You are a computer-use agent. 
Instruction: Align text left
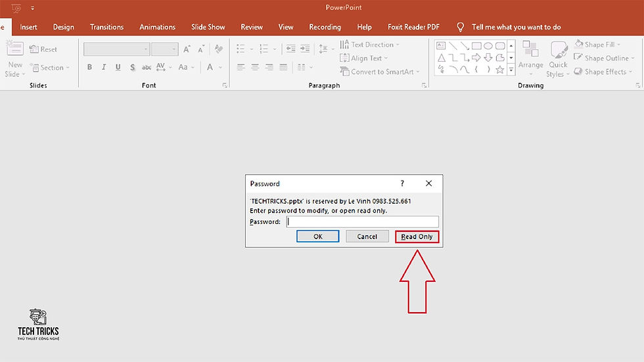pyautogui.click(x=241, y=67)
